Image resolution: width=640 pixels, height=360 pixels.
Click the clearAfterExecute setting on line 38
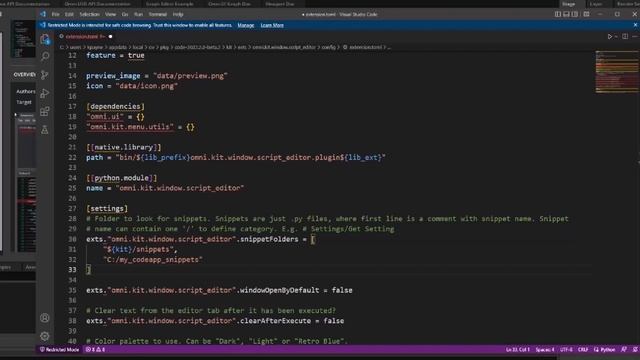pos(276,321)
